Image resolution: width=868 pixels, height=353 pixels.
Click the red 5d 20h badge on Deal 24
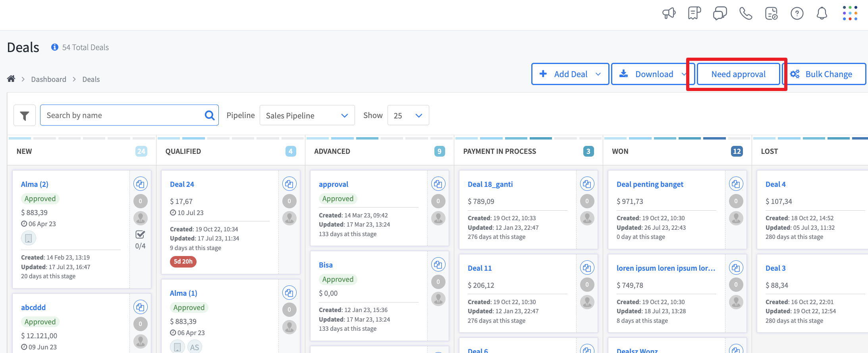(x=183, y=262)
